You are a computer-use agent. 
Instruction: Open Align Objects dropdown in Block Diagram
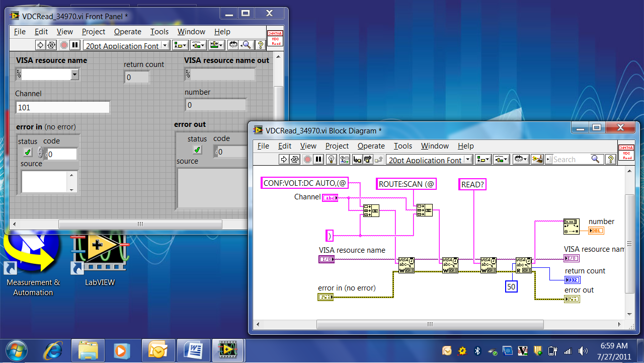click(482, 159)
